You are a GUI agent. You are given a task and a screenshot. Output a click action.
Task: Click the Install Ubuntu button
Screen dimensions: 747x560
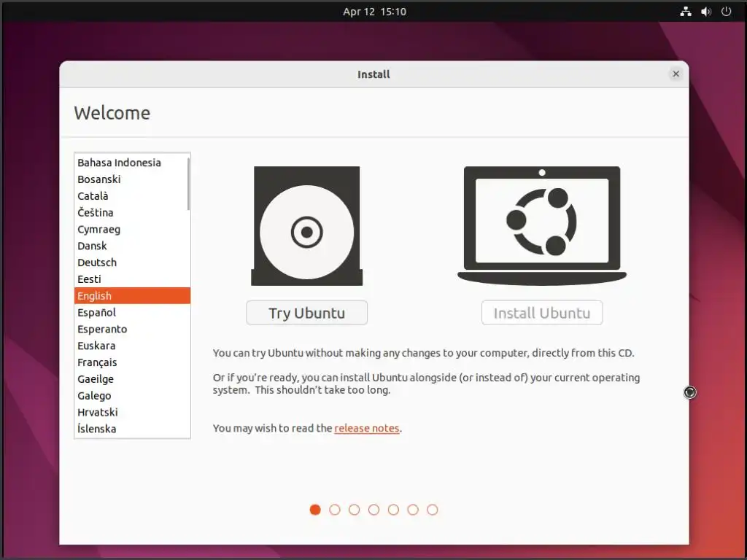(542, 313)
